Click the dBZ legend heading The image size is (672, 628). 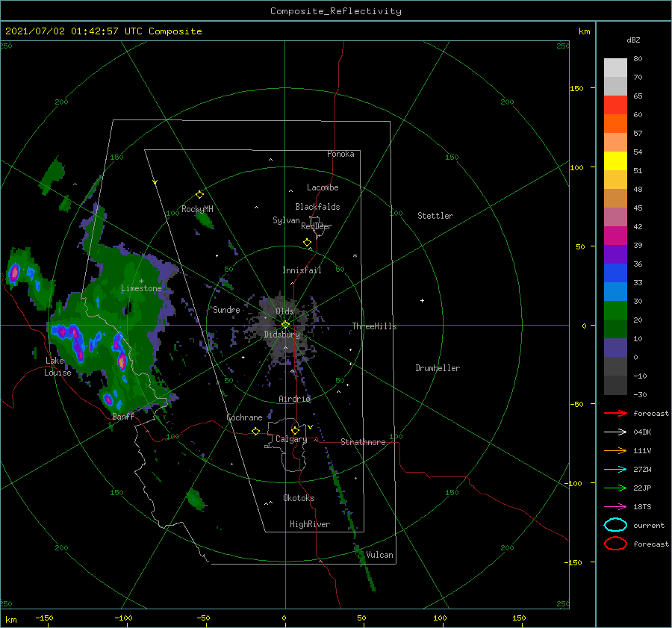click(x=633, y=40)
